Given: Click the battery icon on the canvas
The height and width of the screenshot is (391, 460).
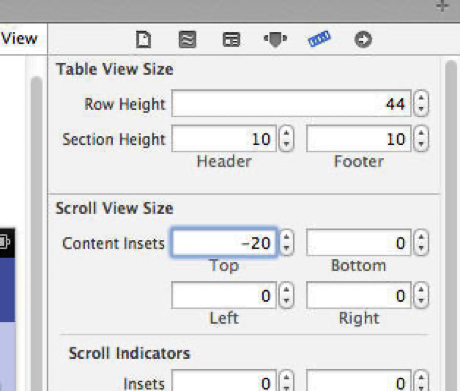Looking at the screenshot, I should coord(5,242).
